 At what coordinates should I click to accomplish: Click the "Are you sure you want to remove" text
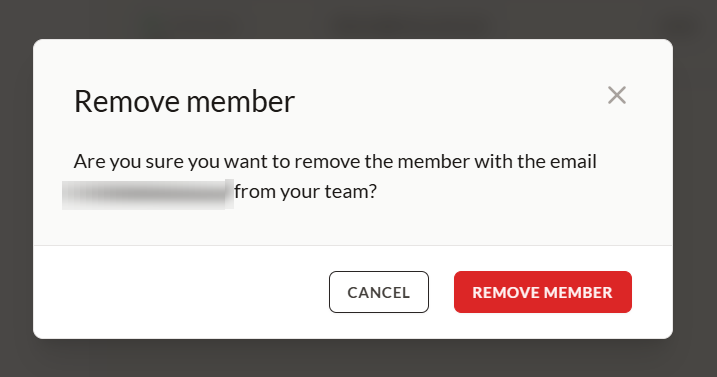(x=217, y=162)
